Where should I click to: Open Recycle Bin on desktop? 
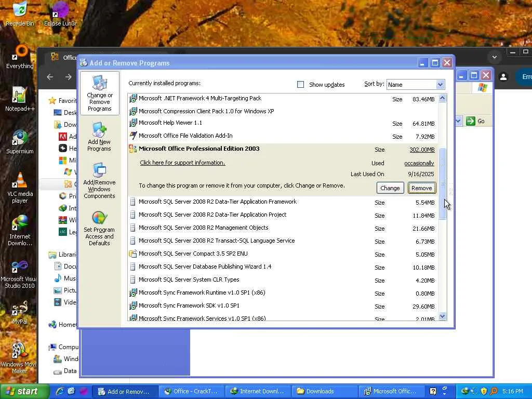[20, 14]
